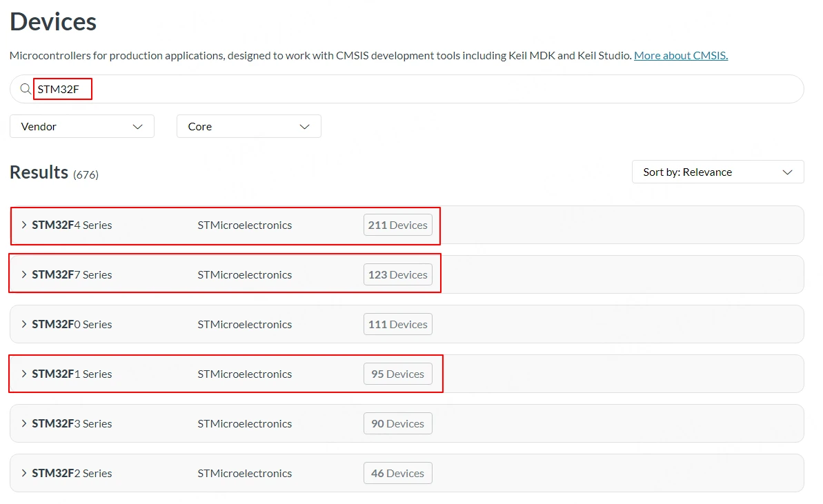Click the 95 Devices badge
This screenshot has height=504, width=823.
[397, 374]
